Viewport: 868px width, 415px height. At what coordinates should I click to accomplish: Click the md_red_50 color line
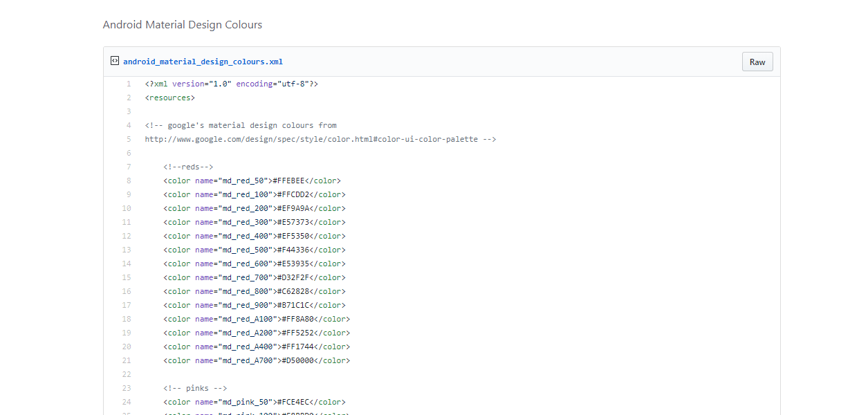pyautogui.click(x=252, y=181)
